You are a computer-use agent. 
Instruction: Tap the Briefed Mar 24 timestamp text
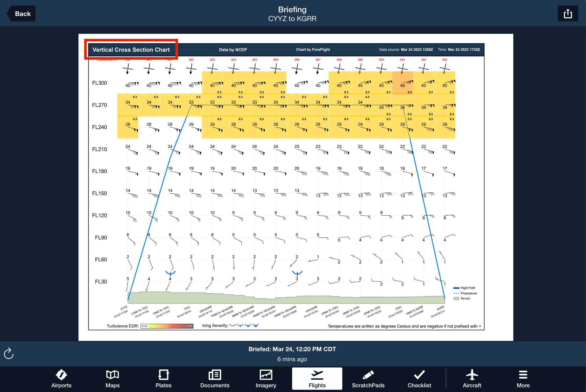click(x=292, y=349)
